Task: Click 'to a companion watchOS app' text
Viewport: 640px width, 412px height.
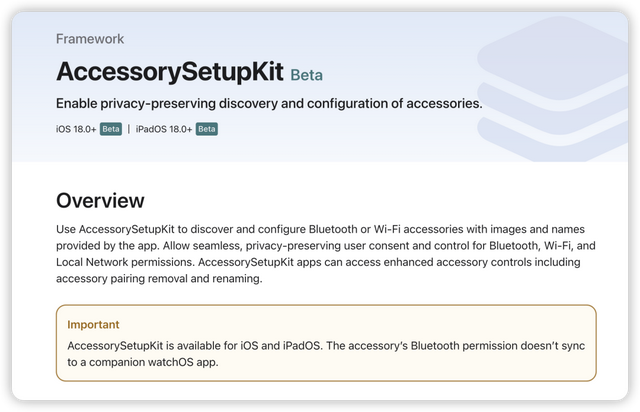Action: point(143,362)
